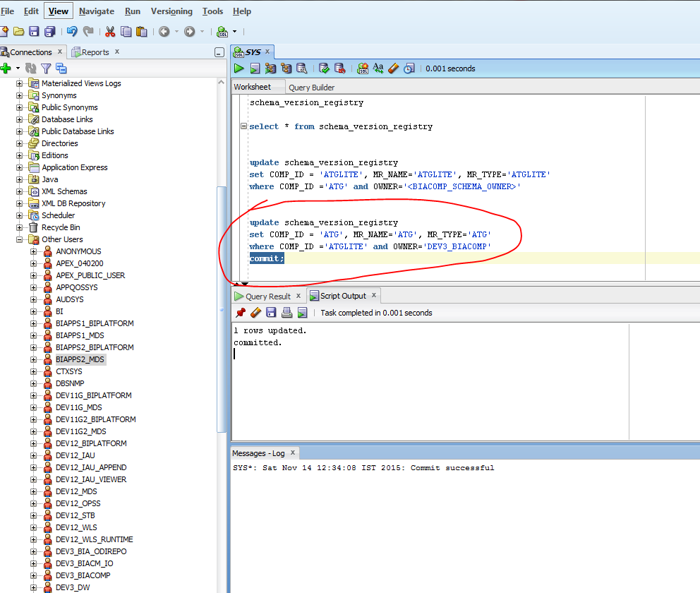Add a new connection with green plus
Viewport: 700px width, 593px height.
tap(6, 68)
